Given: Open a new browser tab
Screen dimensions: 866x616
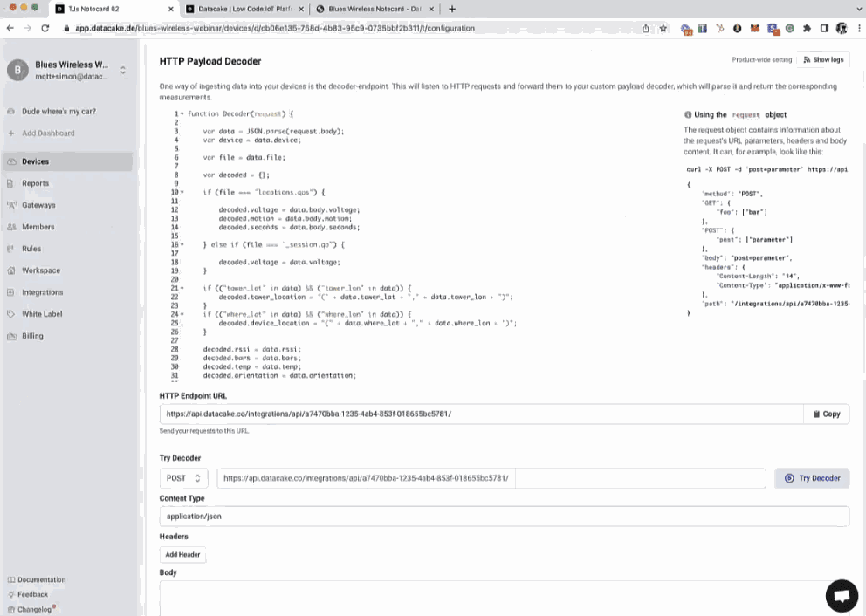Looking at the screenshot, I should click(x=452, y=9).
